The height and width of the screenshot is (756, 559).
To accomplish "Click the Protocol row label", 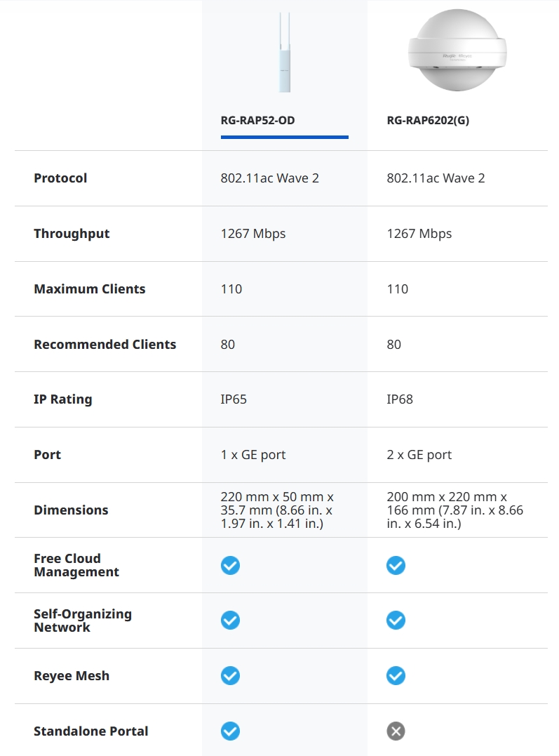I will (x=60, y=178).
